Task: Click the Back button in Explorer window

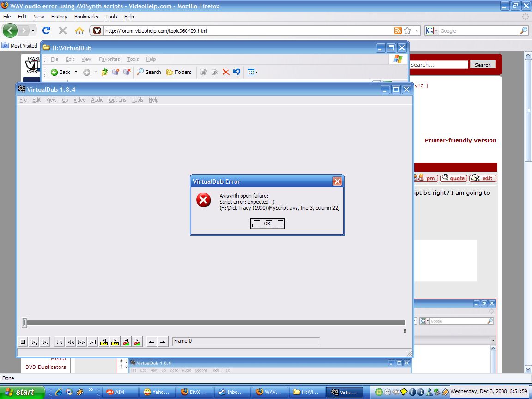Action: pos(60,72)
